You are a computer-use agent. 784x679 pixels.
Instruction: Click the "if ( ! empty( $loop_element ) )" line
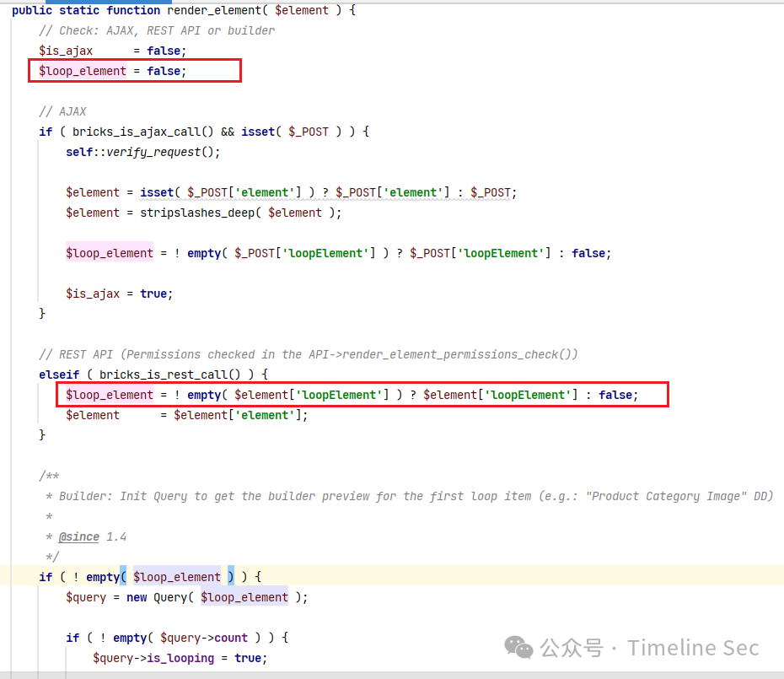pos(150,577)
